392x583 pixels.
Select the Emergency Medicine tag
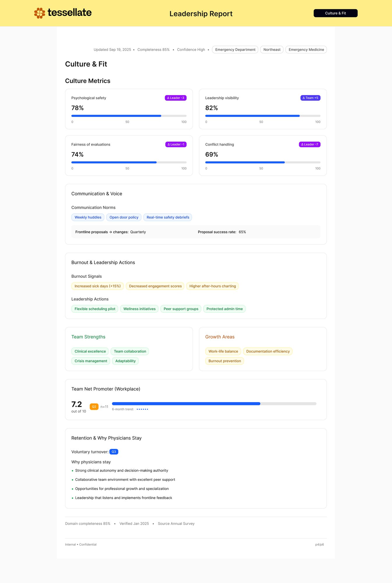tap(306, 50)
